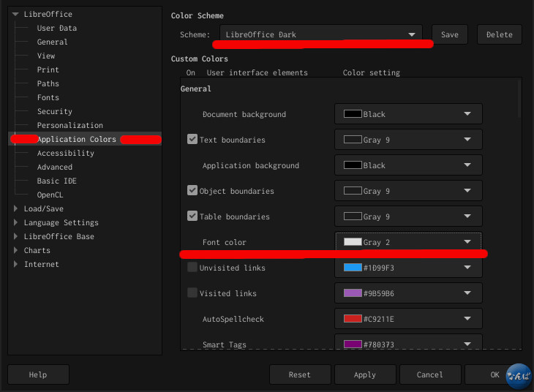Toggle the Object boundaries checkbox
This screenshot has height=392, width=534.
tap(192, 190)
